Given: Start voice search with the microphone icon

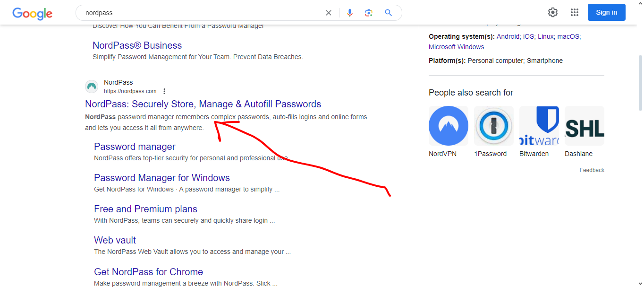Looking at the screenshot, I should tap(350, 13).
